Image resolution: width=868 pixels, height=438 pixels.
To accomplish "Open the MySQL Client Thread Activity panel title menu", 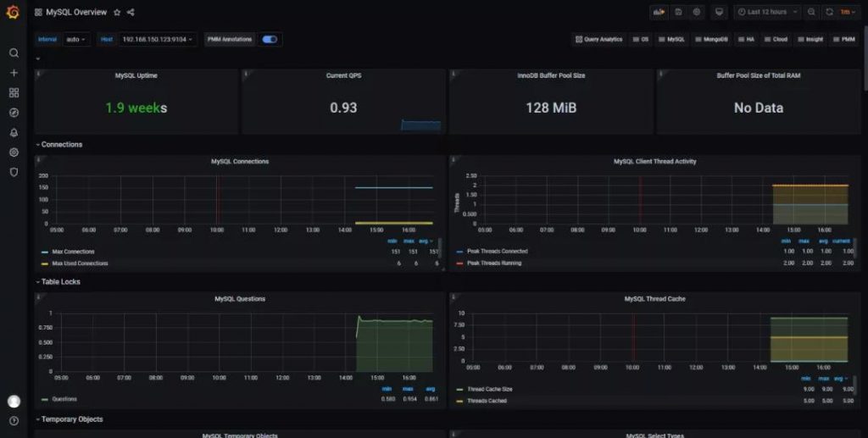I will click(655, 162).
